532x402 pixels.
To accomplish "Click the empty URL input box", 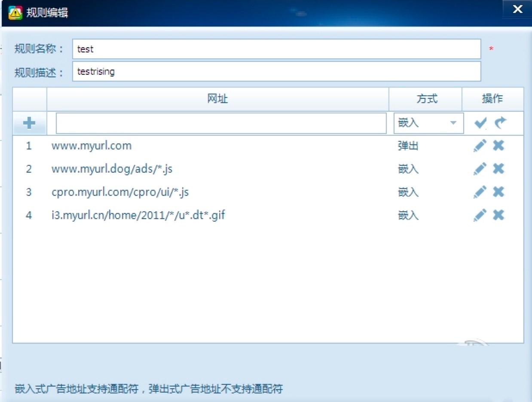I will [221, 123].
